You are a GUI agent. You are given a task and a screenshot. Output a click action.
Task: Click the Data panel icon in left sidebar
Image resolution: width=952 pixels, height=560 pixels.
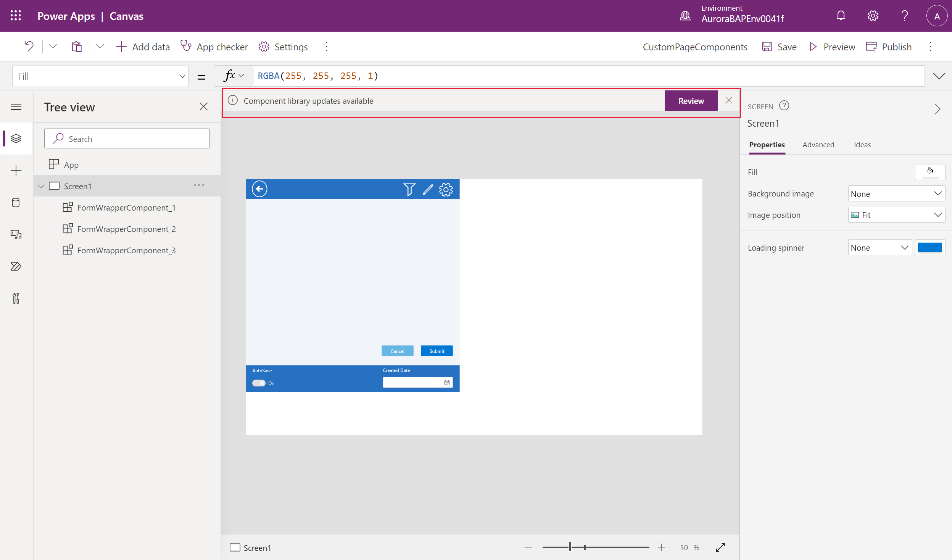[16, 203]
